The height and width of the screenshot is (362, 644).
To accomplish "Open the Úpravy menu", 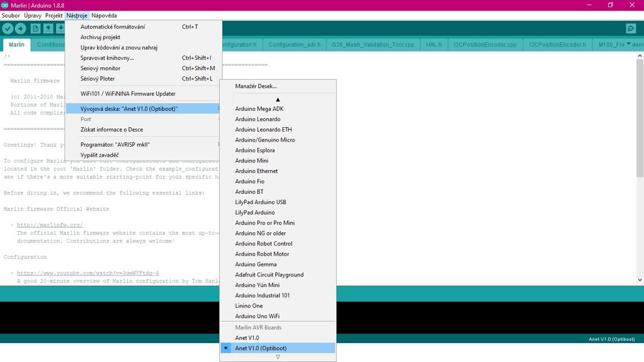I will pos(33,15).
